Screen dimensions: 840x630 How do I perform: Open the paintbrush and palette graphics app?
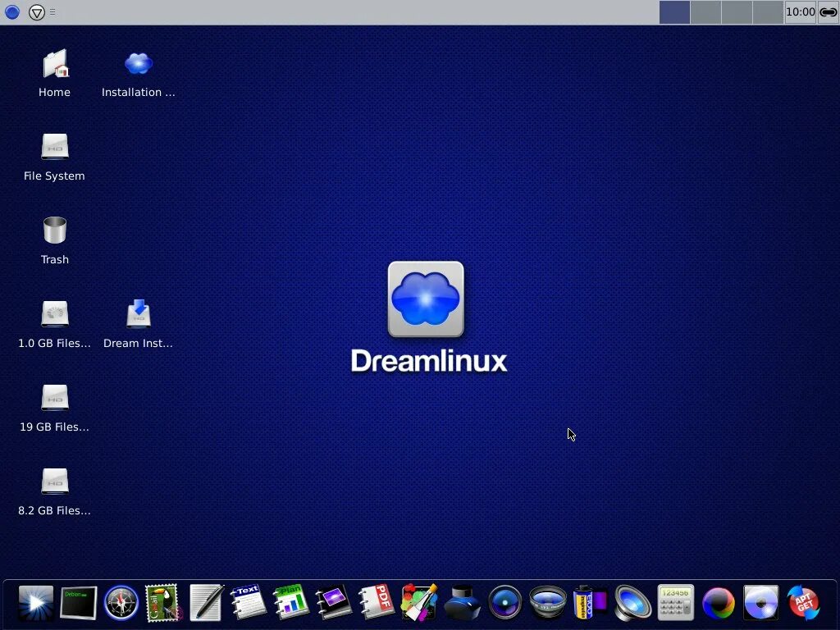(x=419, y=603)
